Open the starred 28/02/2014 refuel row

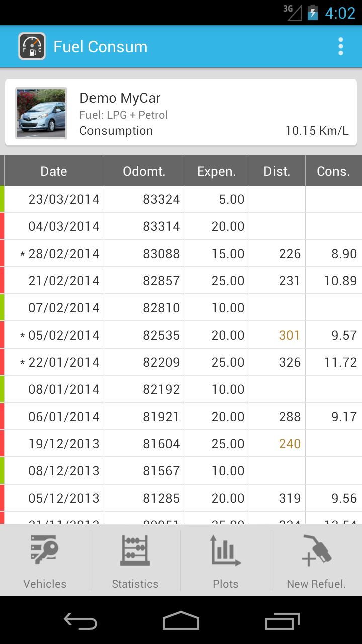[64, 254]
